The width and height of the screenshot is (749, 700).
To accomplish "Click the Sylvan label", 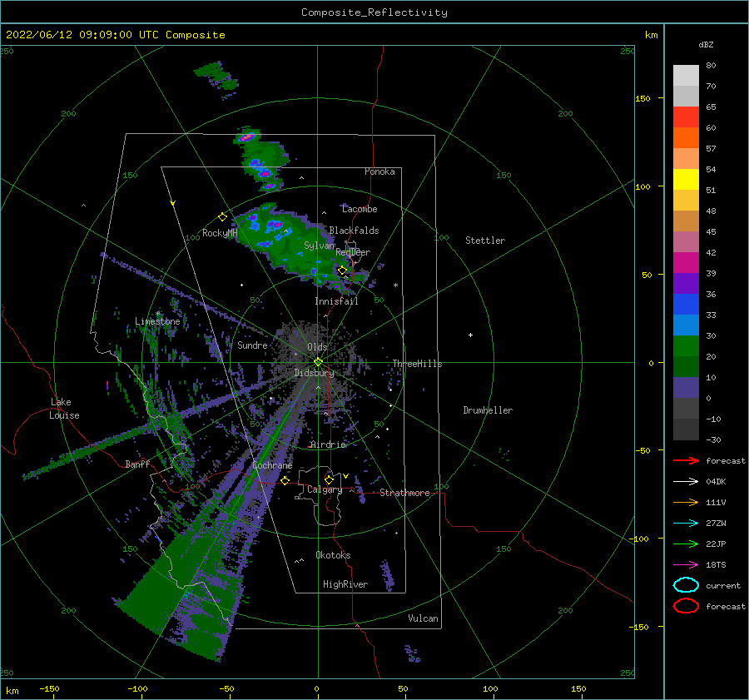I will (x=319, y=246).
